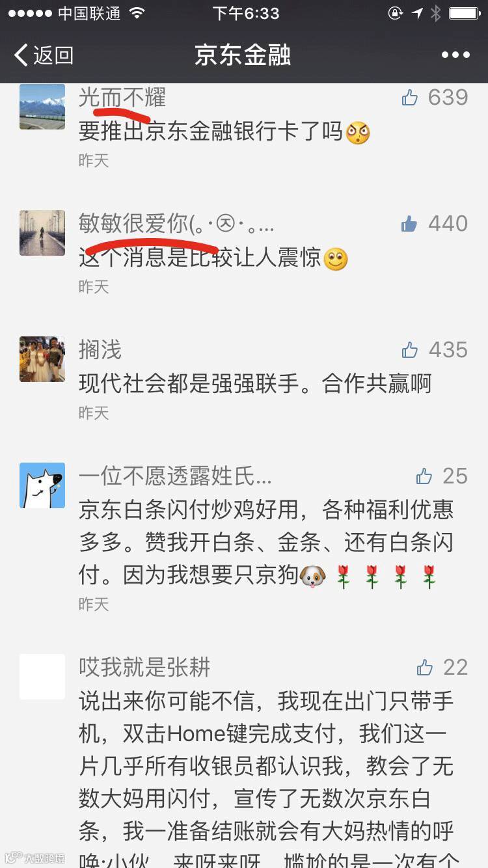The height and width of the screenshot is (868, 488).
Task: Like the comment by 搁浅
Action: (410, 351)
